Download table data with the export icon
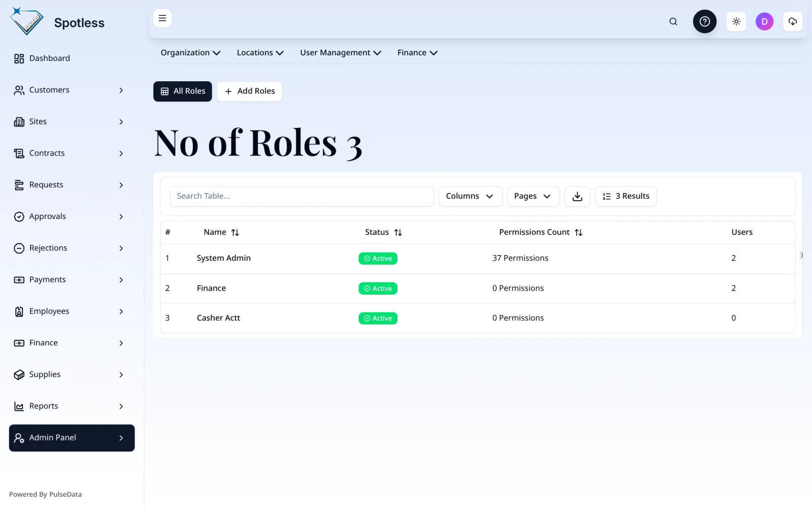 point(578,197)
